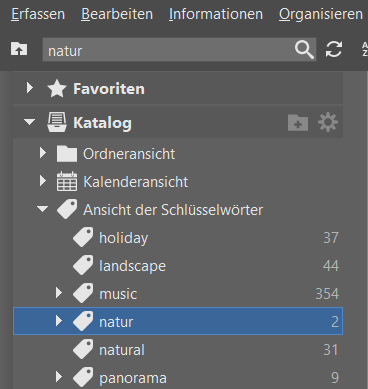Click the magnifier search icon

[x=304, y=50]
